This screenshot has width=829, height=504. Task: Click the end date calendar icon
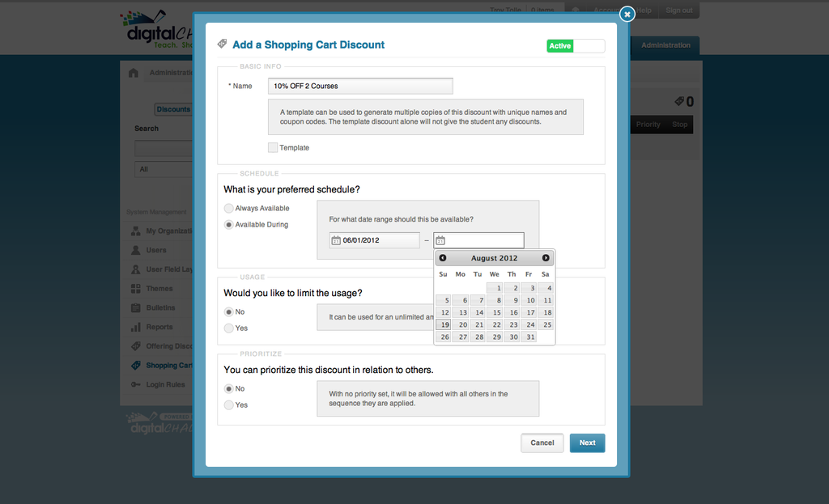[440, 240]
